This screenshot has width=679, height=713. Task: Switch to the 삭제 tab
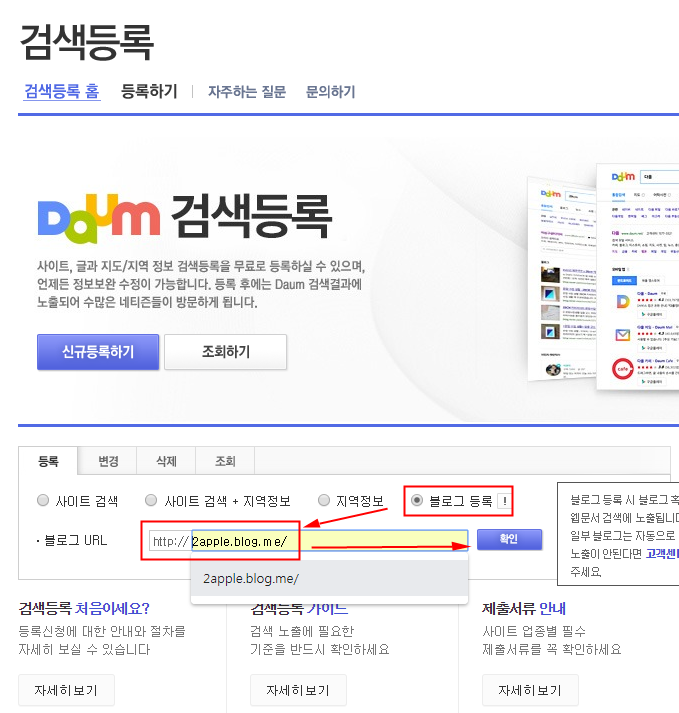point(166,461)
